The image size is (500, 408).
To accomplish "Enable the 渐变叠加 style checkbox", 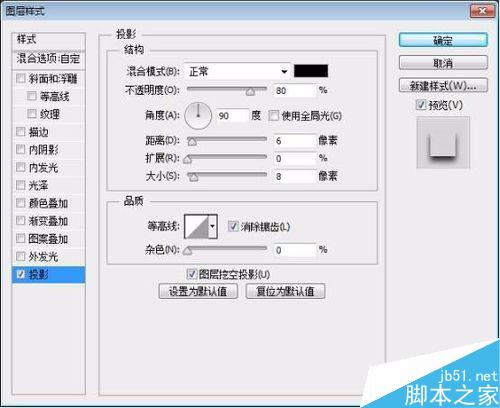I will [21, 221].
